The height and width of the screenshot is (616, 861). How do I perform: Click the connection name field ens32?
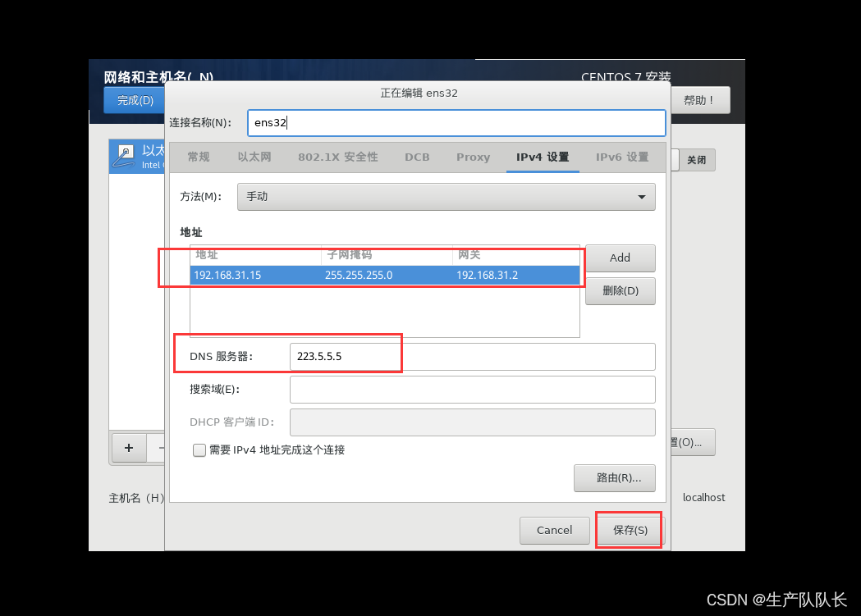pos(456,123)
